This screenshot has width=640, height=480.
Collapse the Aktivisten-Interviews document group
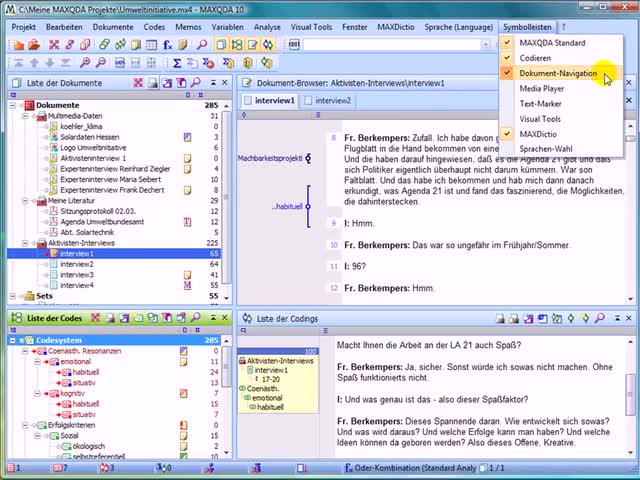[x=25, y=243]
